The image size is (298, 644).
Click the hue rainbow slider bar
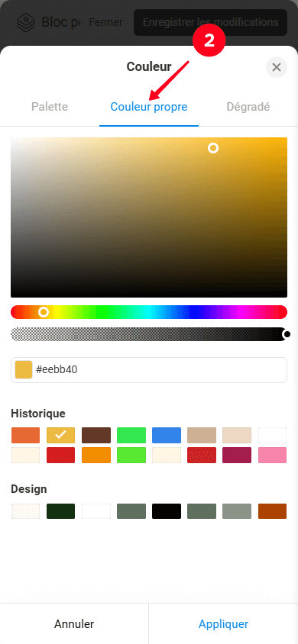coord(149,312)
